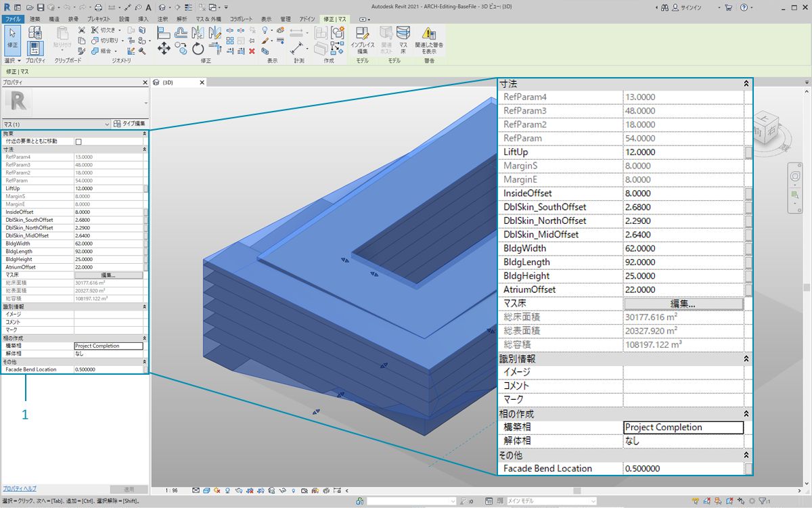Click the binoculars search icon in the title bar
Viewport: 812px width, 508px height.
point(665,7)
